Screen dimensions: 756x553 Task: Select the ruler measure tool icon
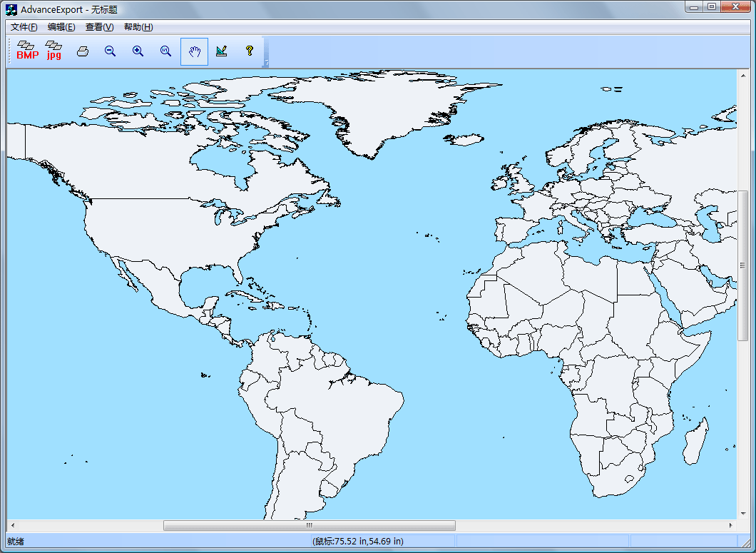tap(222, 51)
